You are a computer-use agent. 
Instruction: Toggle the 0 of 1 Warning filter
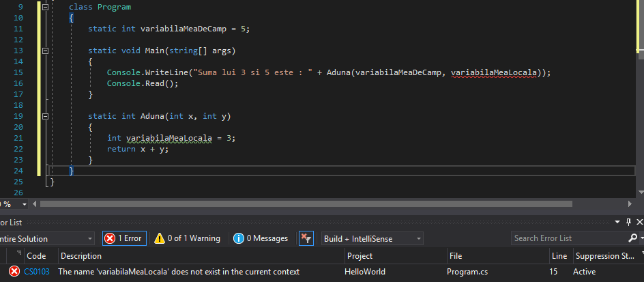click(x=187, y=238)
